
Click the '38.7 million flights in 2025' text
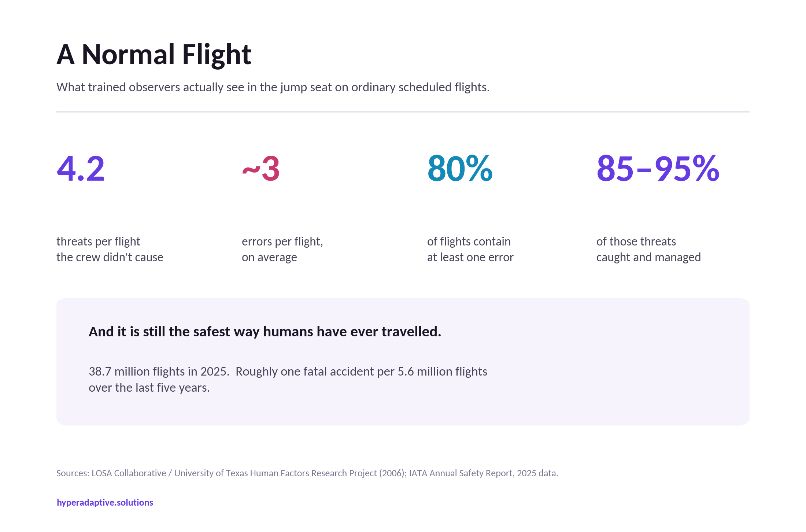click(x=159, y=372)
